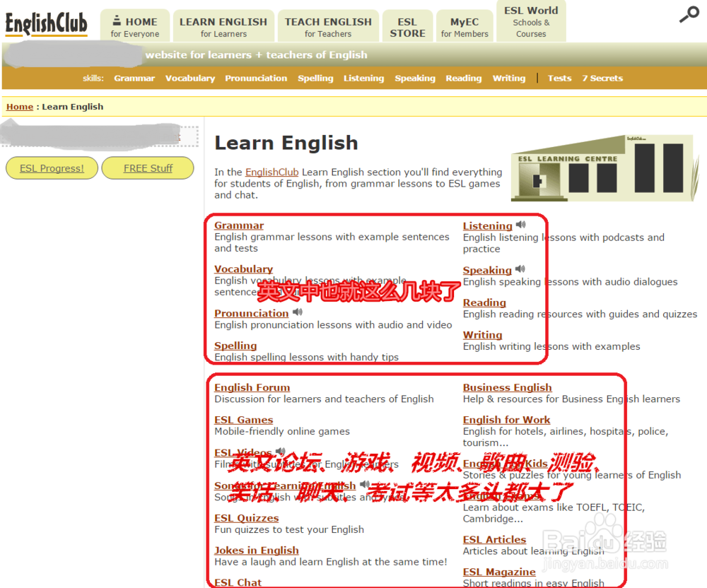This screenshot has width=707, height=588.
Task: Open the Spelling lessons link
Action: [235, 346]
